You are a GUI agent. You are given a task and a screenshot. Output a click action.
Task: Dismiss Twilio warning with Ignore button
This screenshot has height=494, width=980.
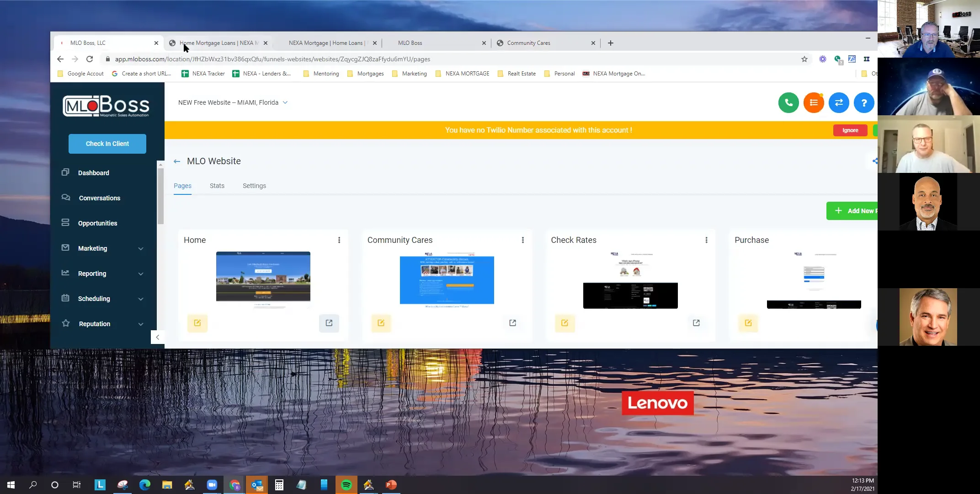tap(850, 130)
